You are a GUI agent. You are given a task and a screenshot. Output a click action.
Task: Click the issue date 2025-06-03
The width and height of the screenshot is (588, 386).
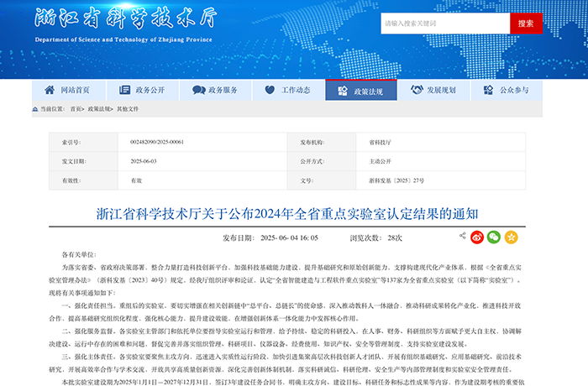tap(144, 161)
